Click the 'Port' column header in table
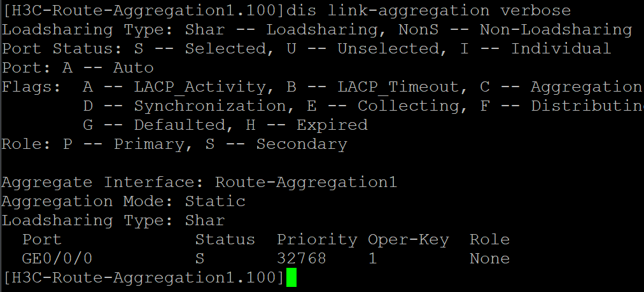This screenshot has height=292, width=644. pos(42,240)
